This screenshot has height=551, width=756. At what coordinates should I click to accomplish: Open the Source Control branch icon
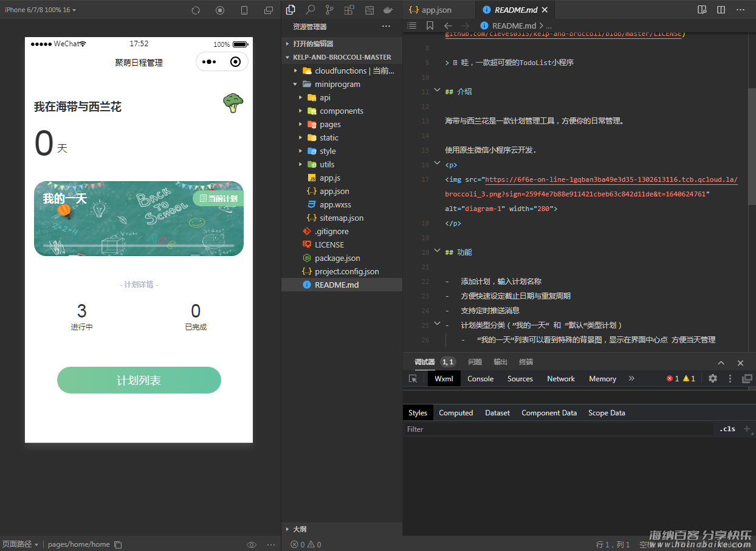point(329,10)
